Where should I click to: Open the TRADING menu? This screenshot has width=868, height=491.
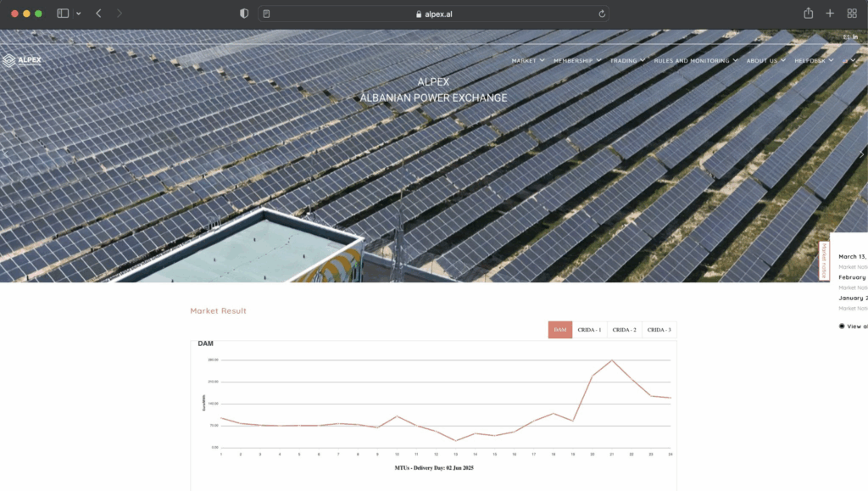[x=623, y=61]
